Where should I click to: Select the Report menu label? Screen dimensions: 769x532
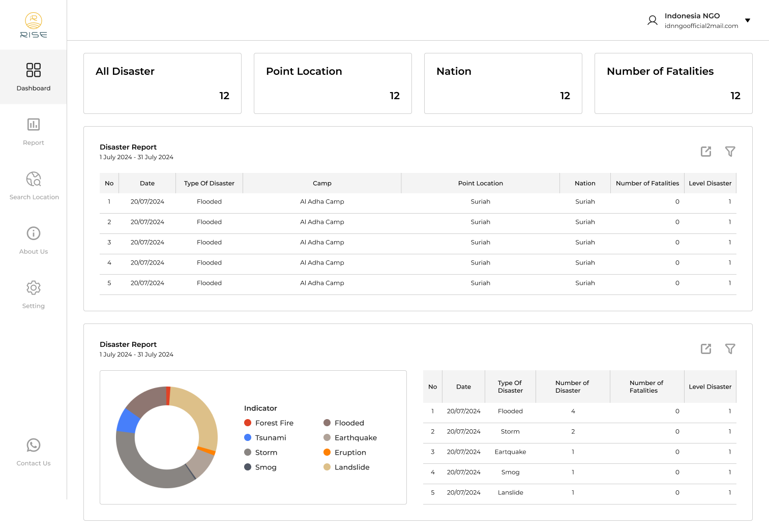[x=34, y=142]
